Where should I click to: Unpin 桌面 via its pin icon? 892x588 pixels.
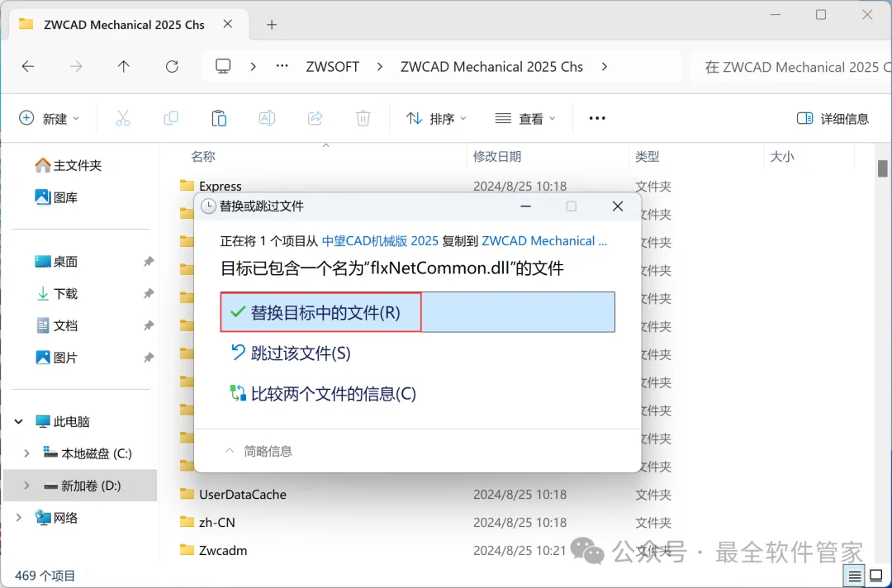tap(149, 262)
